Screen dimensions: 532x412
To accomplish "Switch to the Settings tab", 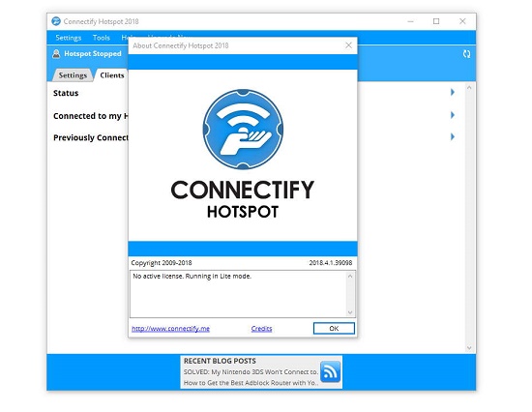I will click(73, 75).
